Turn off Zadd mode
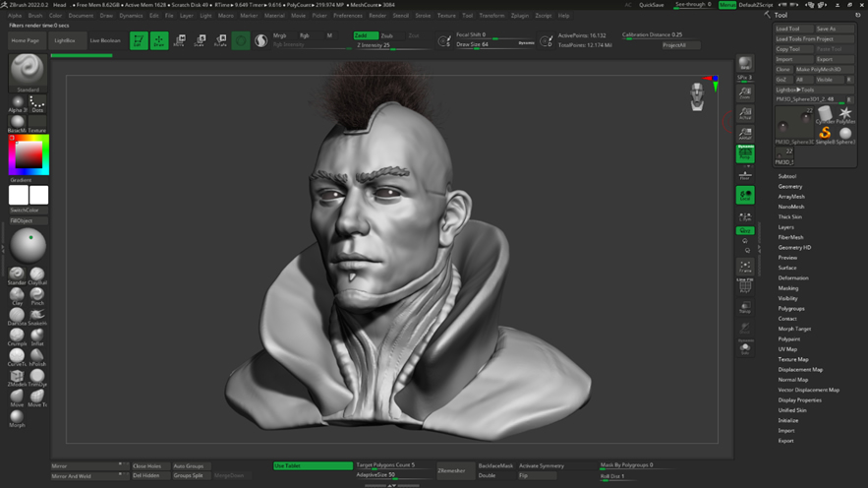 366,35
